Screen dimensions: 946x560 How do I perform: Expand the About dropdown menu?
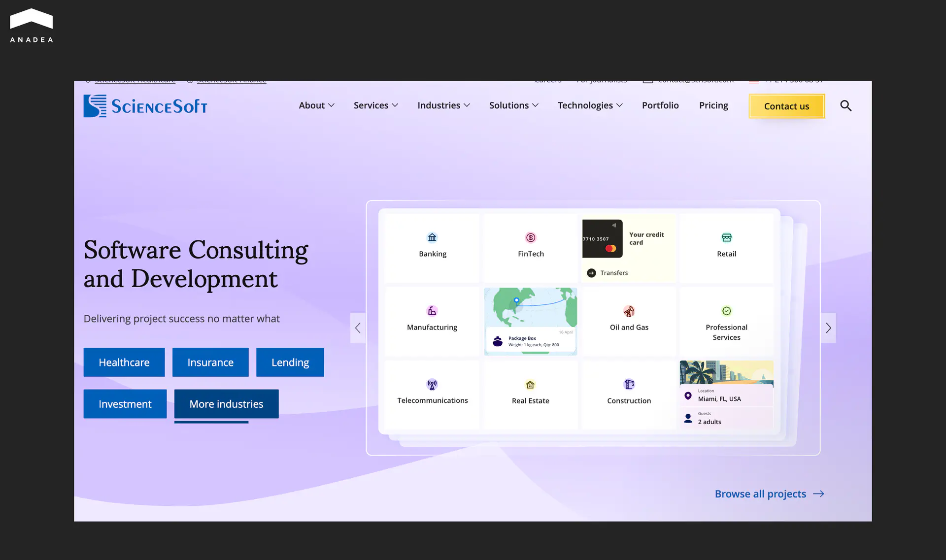(316, 105)
